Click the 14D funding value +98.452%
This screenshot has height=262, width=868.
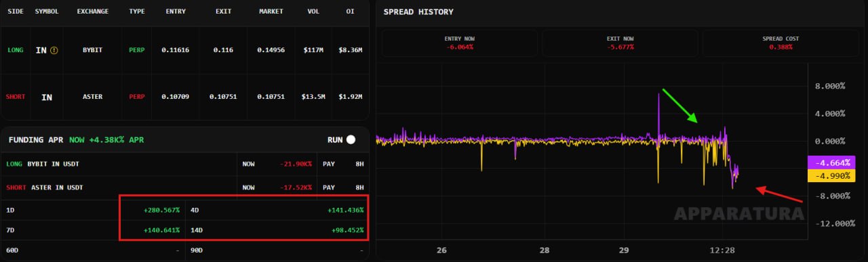pos(347,230)
